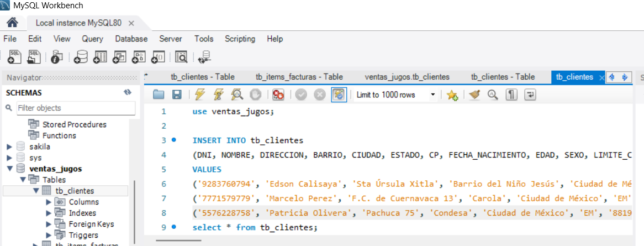Close the Local instance MySQL80 tab
644x246 pixels.
131,23
